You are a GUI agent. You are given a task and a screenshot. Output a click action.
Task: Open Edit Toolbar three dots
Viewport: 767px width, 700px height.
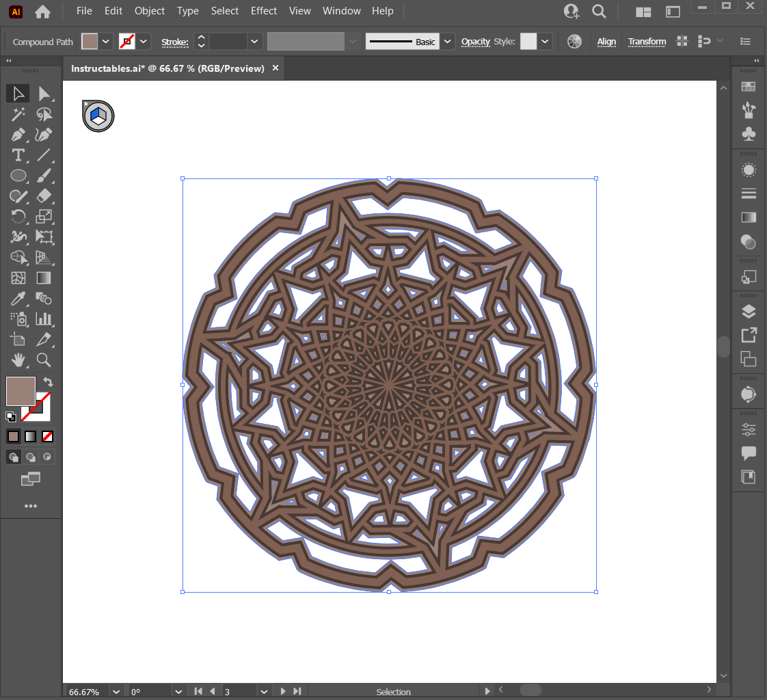(30, 506)
